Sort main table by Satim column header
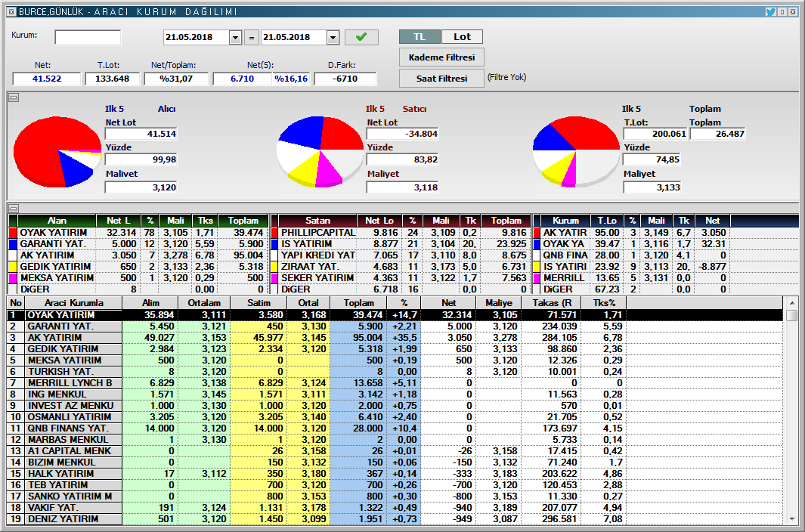Viewport: 805px width, 532px height. (x=259, y=303)
